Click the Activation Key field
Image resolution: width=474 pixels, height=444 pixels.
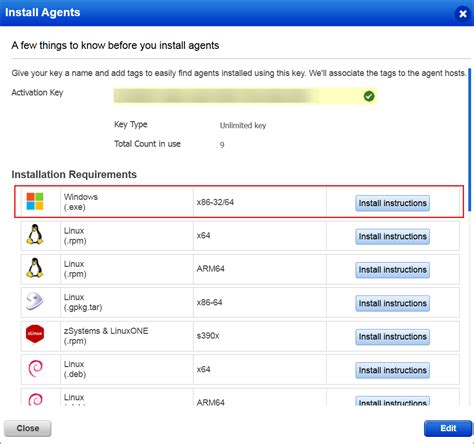point(246,96)
